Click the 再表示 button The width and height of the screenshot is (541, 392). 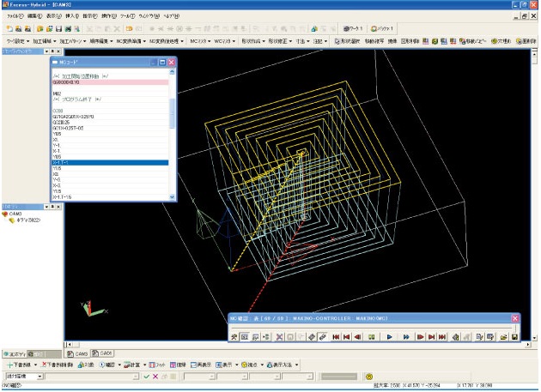tap(200, 365)
